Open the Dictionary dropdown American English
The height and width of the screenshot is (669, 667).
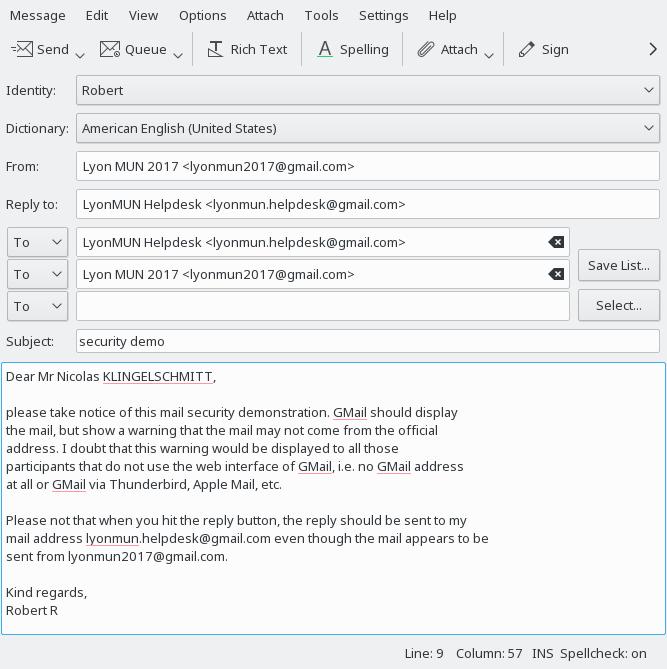click(x=368, y=128)
